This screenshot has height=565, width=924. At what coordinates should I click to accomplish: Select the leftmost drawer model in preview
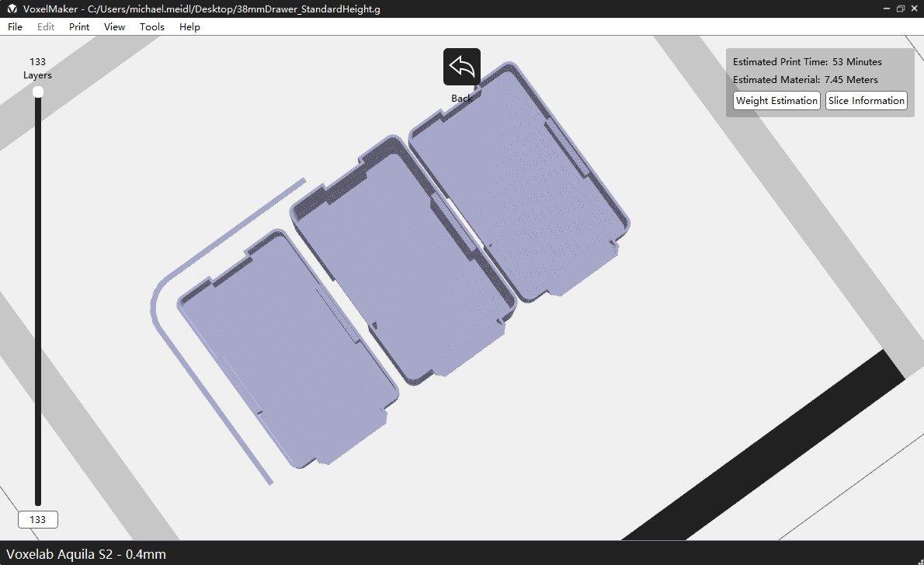tap(287, 349)
